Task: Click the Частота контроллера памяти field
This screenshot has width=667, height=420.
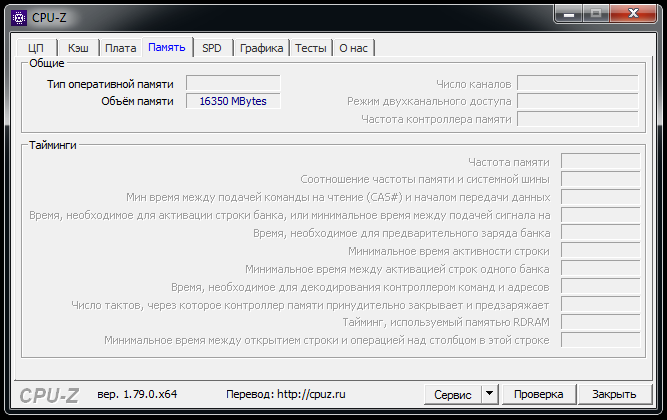Action: point(578,119)
